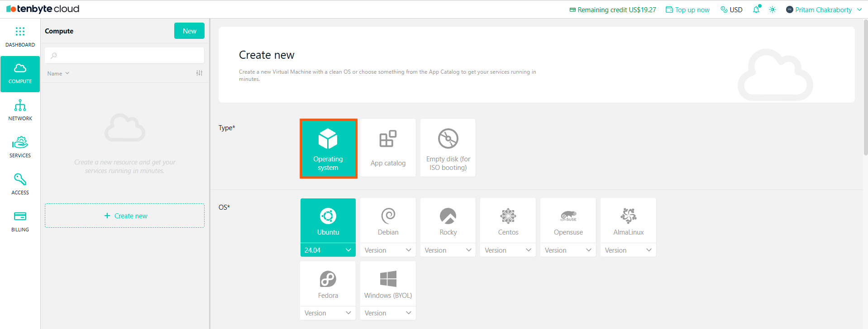Choose the Fedora OS tile
The width and height of the screenshot is (868, 329).
[x=328, y=284]
